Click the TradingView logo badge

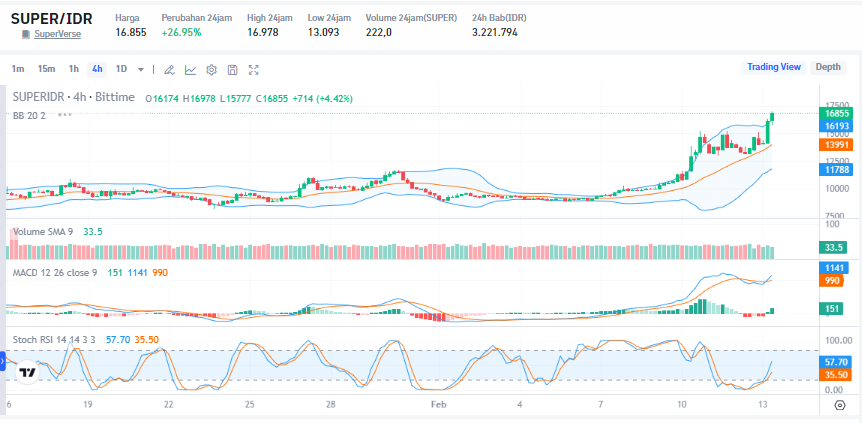[26, 372]
